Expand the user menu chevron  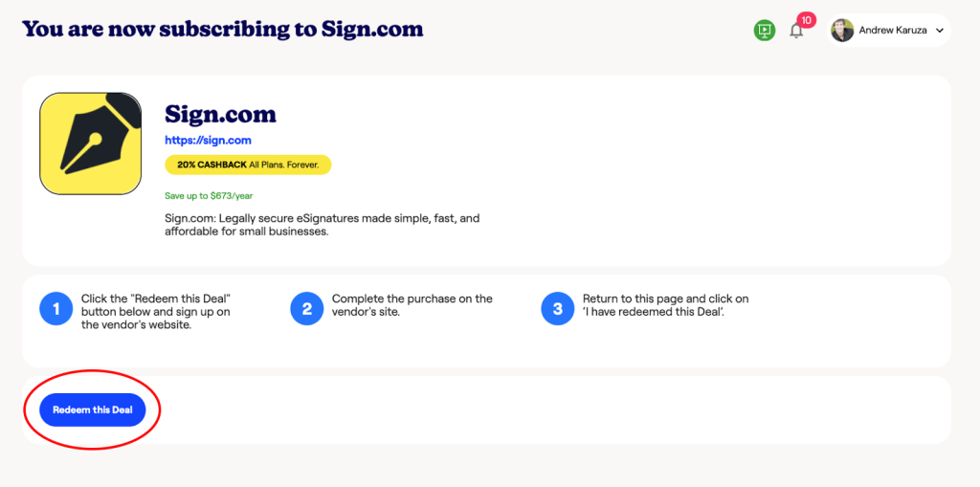click(x=940, y=32)
